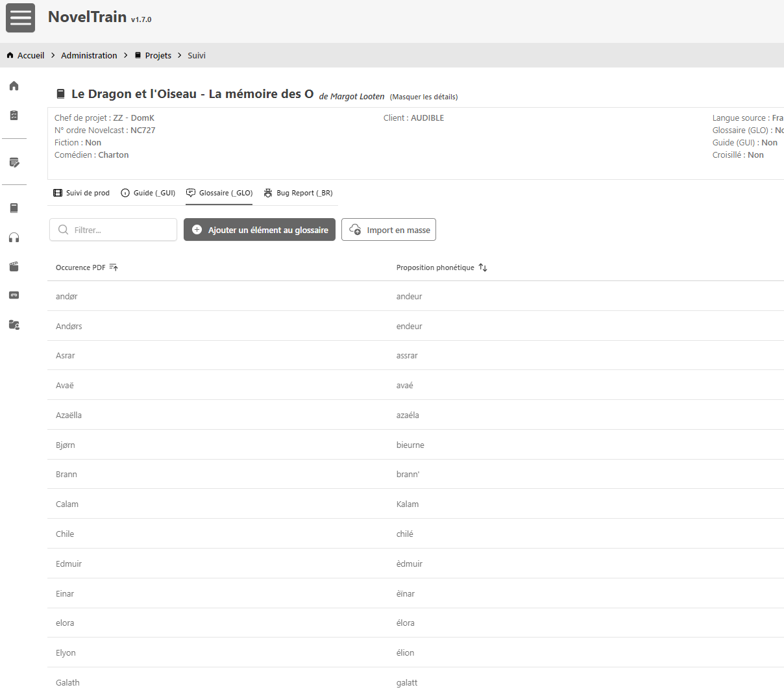
Task: Open the headphones section in sidebar
Action: [14, 238]
